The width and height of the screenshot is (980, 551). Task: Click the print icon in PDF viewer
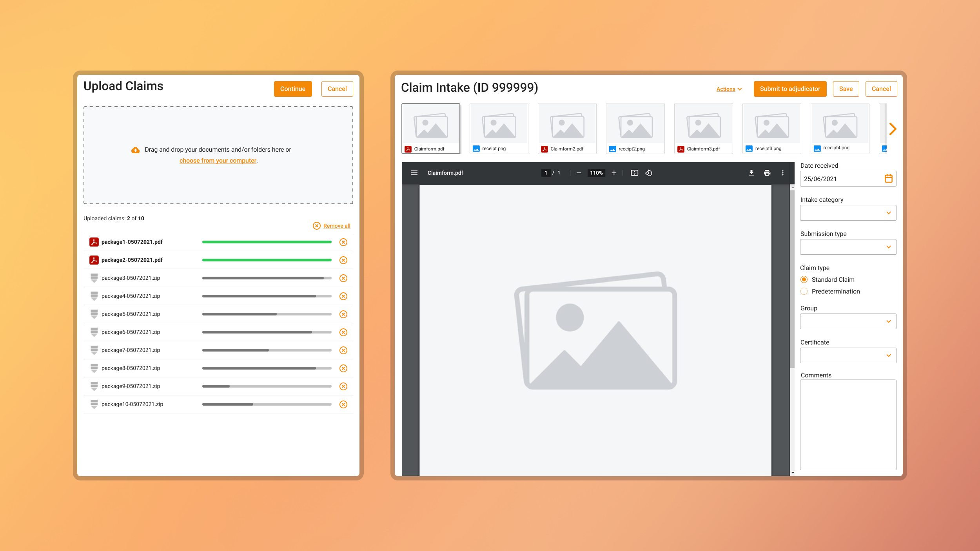[767, 173]
